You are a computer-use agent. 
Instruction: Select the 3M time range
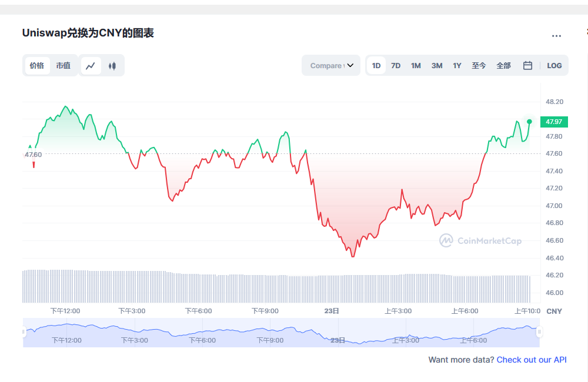(437, 66)
